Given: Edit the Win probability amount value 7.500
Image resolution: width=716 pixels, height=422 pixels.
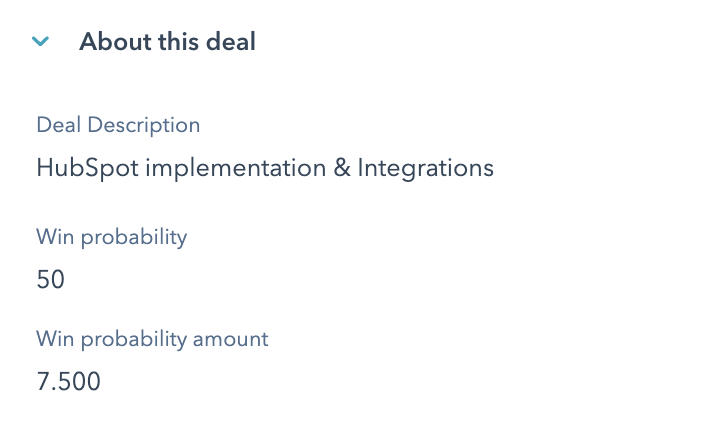Looking at the screenshot, I should click(68, 382).
